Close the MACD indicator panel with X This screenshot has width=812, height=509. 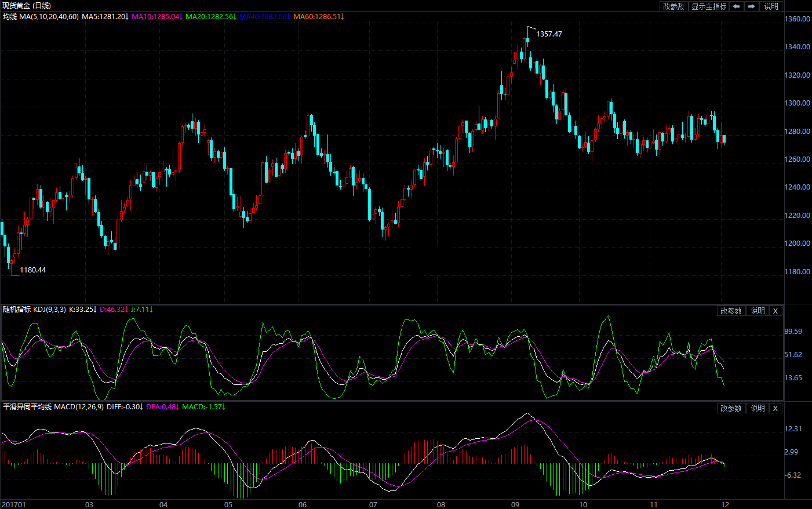775,409
